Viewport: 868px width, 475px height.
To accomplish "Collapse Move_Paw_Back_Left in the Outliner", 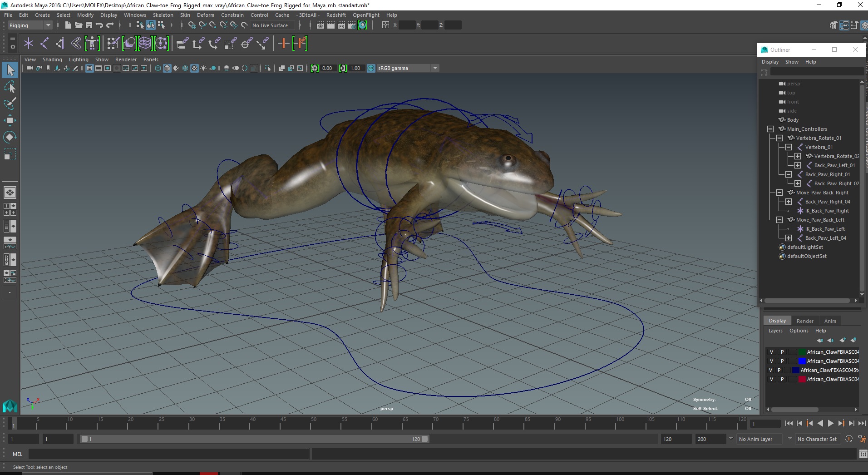I will tap(779, 220).
